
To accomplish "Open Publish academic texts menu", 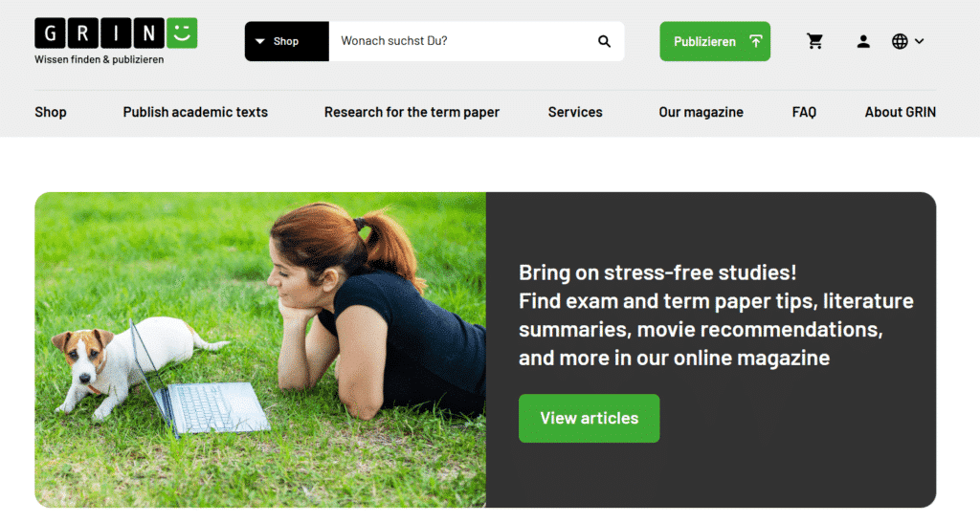I will pos(195,112).
